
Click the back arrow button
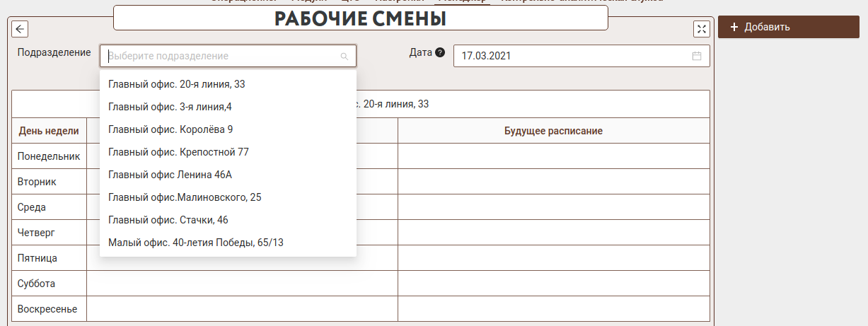(x=21, y=29)
